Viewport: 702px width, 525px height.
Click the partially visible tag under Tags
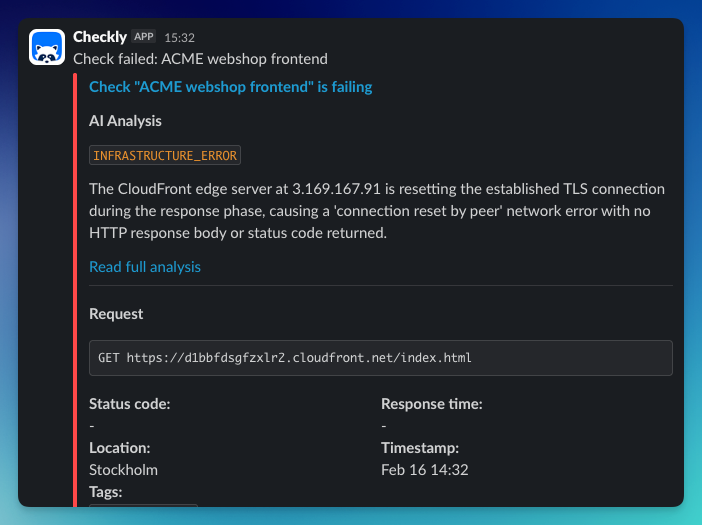point(143,505)
